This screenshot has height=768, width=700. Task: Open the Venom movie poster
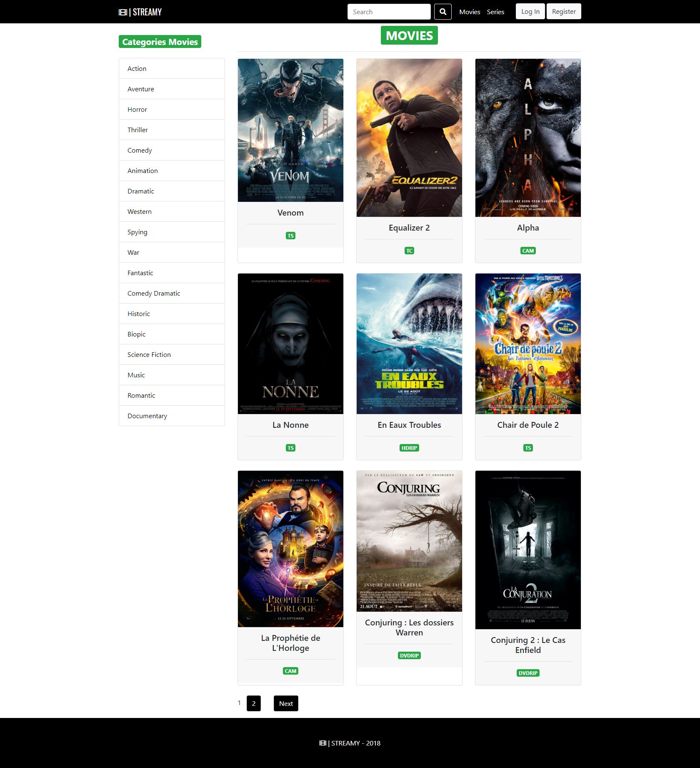(290, 130)
